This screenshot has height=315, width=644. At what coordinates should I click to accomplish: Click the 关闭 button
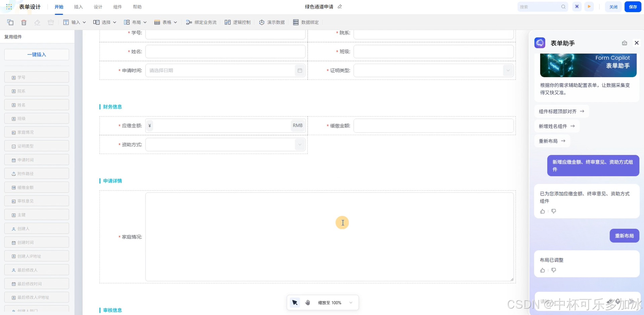coord(613,7)
